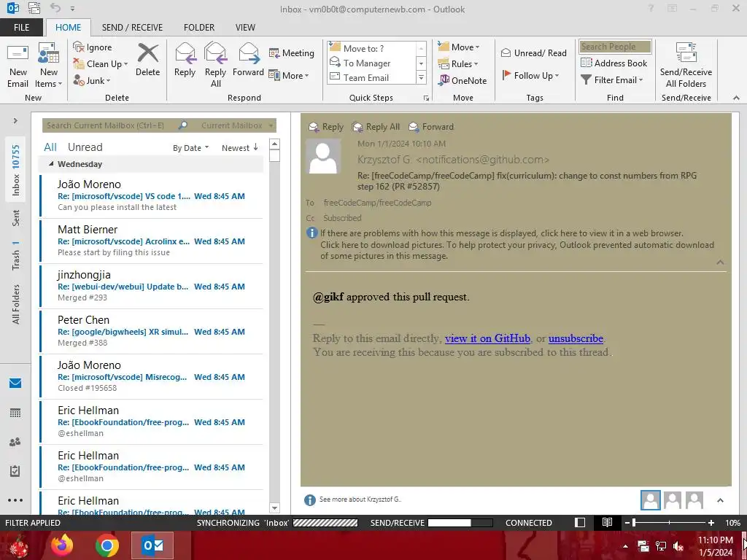Open more navigation options
This screenshot has height=560, width=747.
[15, 500]
